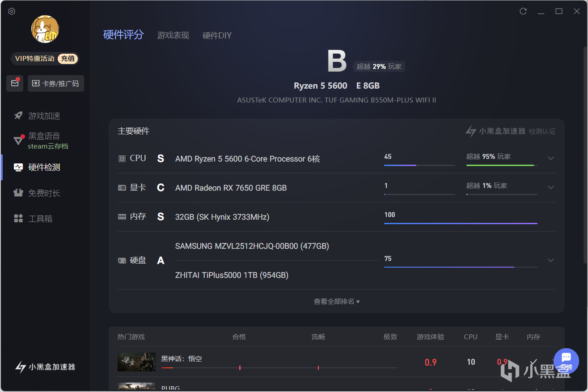Open 免费时长 in sidebar

45,193
